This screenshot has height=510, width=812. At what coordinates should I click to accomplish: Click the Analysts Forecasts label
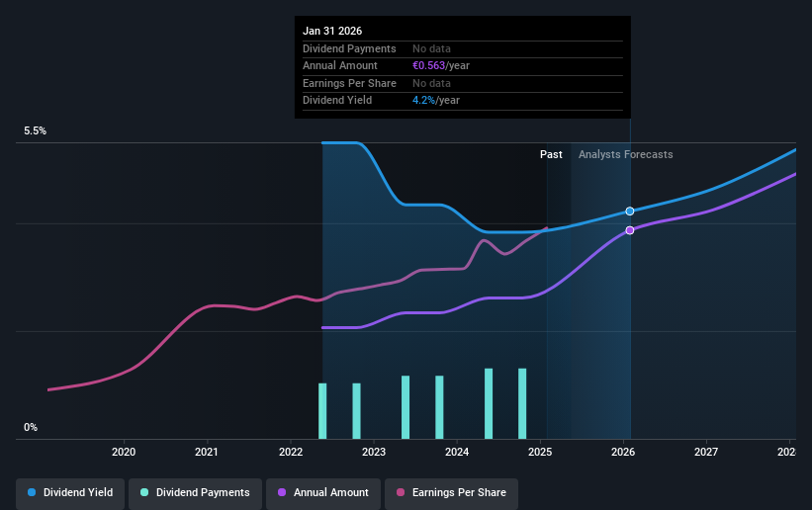(x=626, y=155)
